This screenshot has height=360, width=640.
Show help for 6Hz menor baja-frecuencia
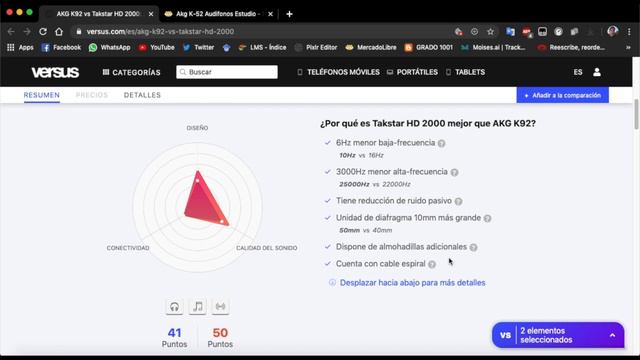pyautogui.click(x=442, y=143)
